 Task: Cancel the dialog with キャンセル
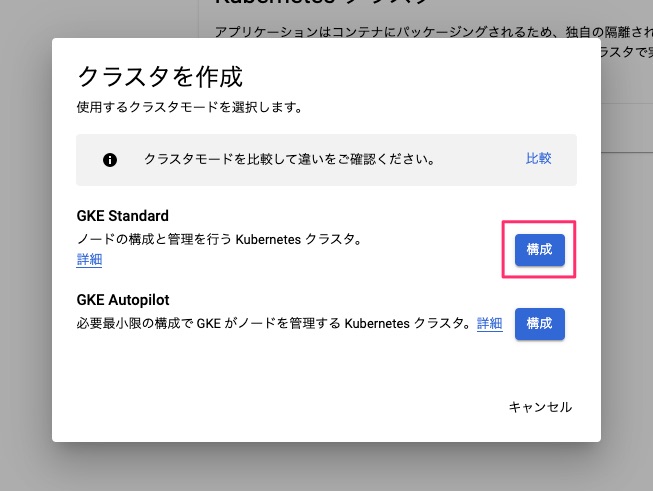tap(540, 407)
